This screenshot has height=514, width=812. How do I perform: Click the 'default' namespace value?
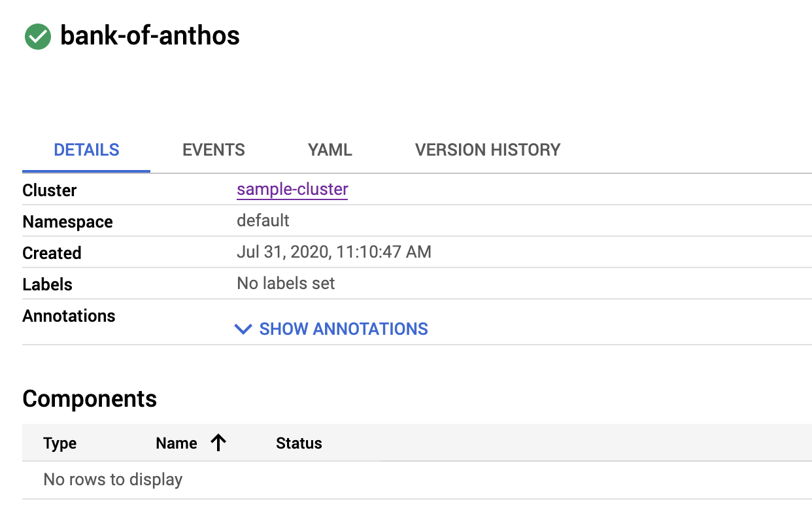tap(263, 221)
